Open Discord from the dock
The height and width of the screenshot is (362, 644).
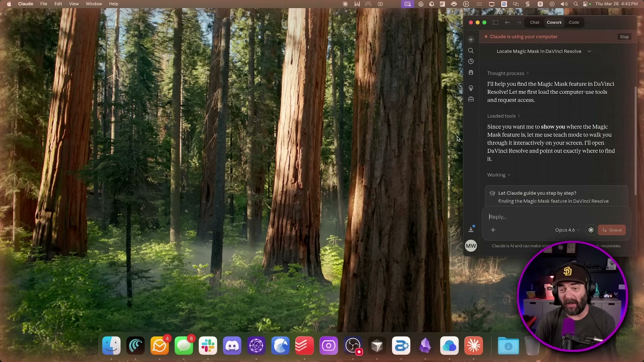[232, 346]
